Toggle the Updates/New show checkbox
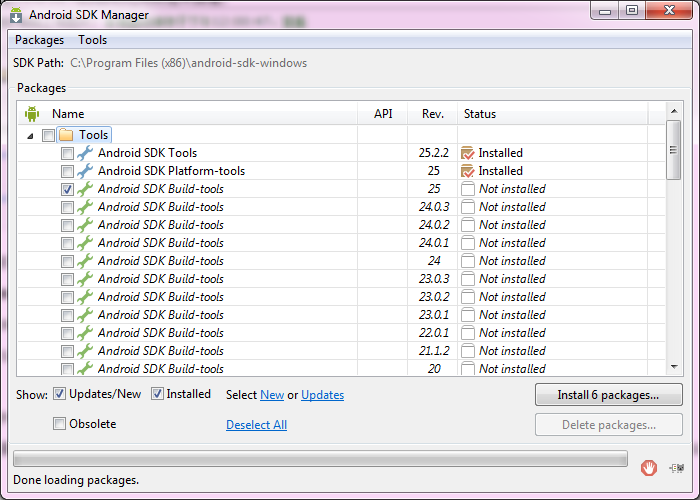This screenshot has height=500, width=700. 59,394
